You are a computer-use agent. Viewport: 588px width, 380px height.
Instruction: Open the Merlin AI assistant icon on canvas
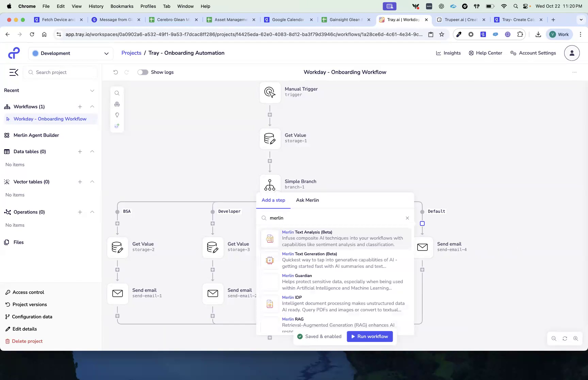pyautogui.click(x=117, y=125)
